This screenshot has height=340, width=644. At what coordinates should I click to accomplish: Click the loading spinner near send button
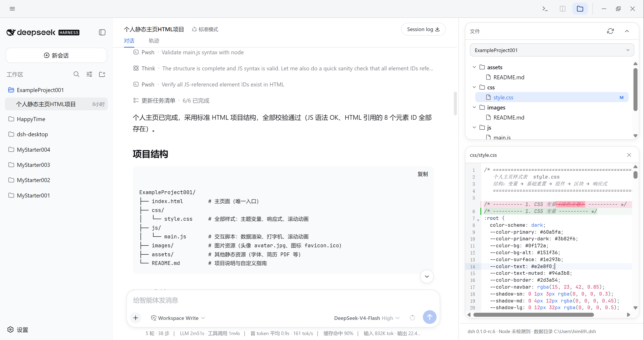[x=412, y=318]
